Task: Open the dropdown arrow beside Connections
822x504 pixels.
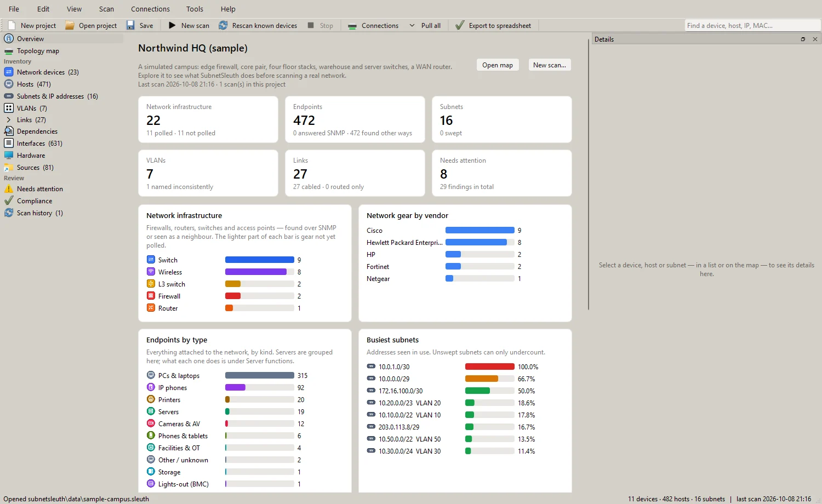Action: pyautogui.click(x=412, y=25)
